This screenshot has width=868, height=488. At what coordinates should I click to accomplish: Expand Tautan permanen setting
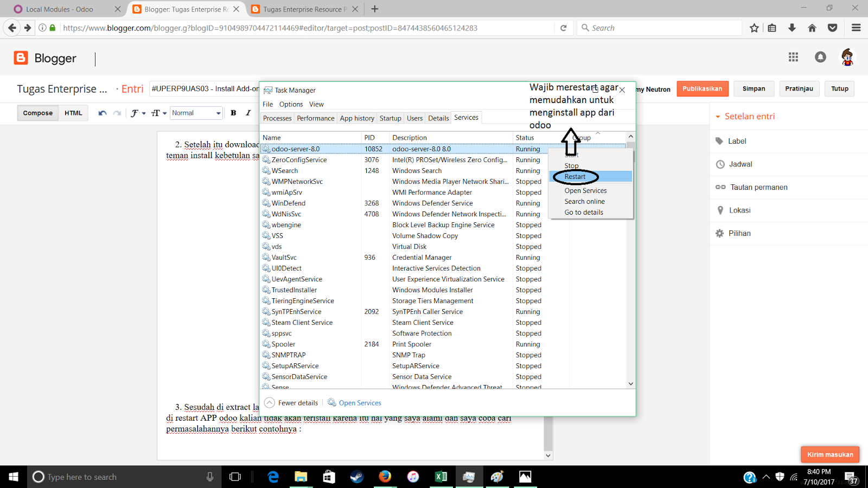click(758, 187)
